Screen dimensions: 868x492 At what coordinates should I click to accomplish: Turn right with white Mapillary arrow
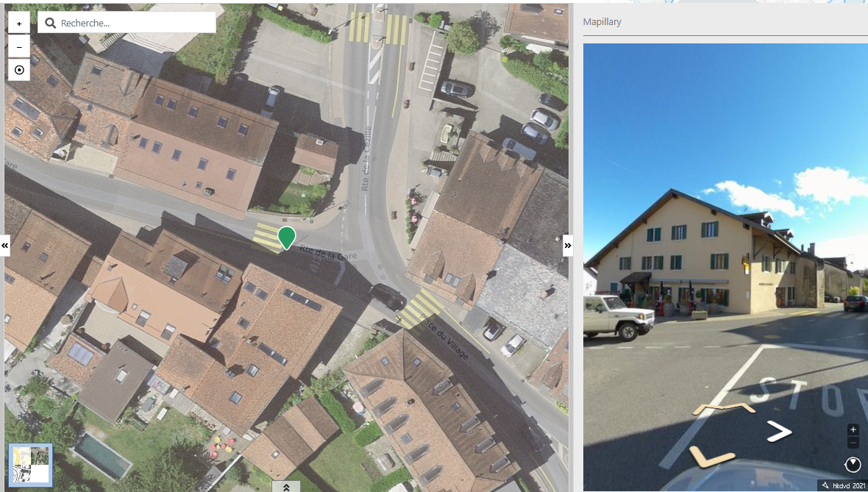point(779,432)
